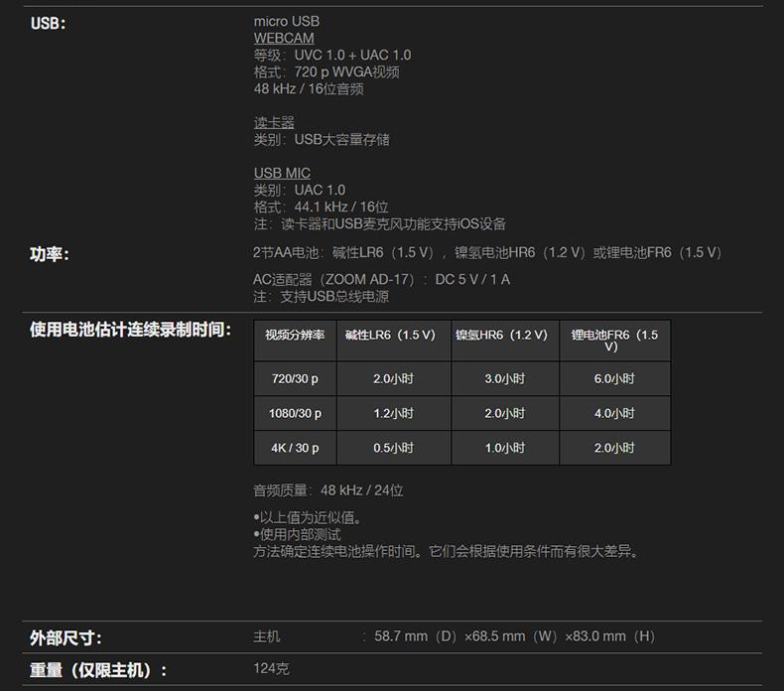The height and width of the screenshot is (691, 784).
Task: Click the underlined WEBCAM heading
Action: coord(284,38)
